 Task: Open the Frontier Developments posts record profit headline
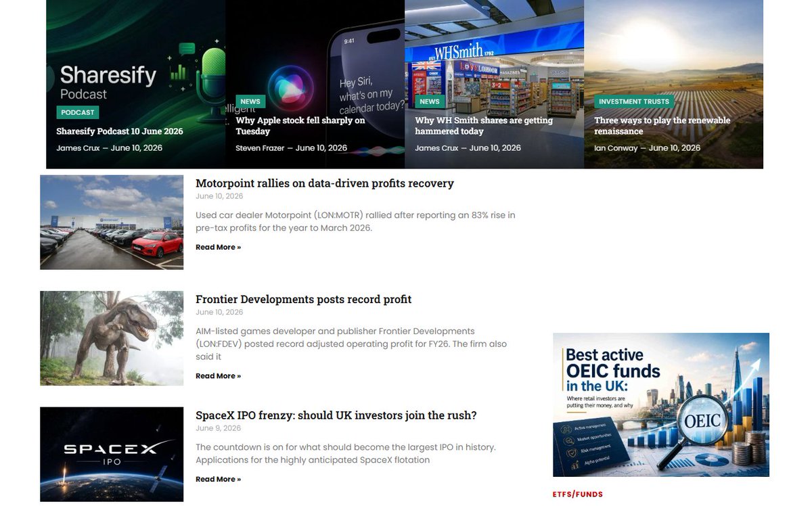[303, 299]
